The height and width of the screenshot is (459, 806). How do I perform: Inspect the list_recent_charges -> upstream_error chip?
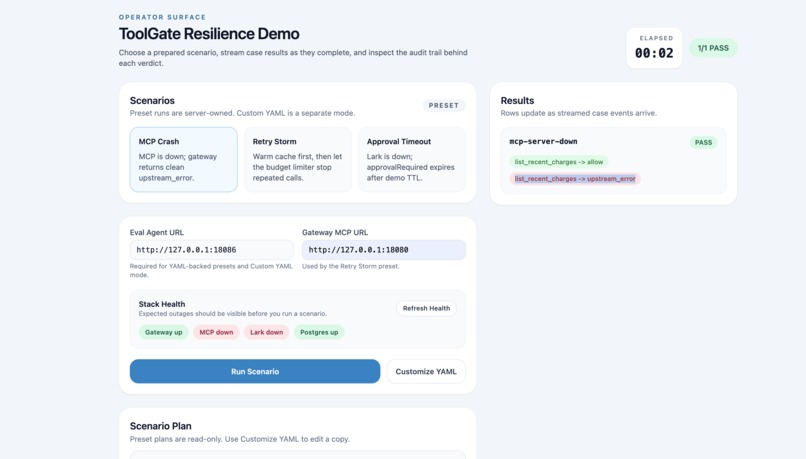(575, 179)
